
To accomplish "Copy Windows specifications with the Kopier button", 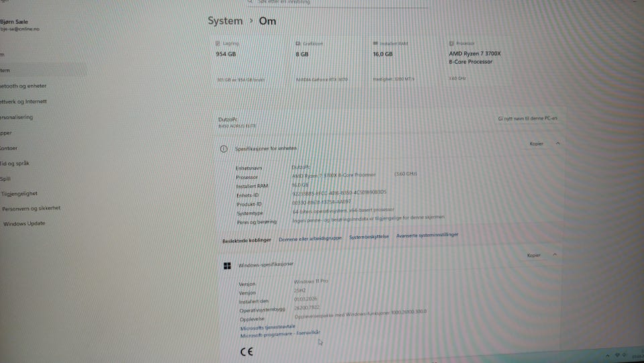I will click(533, 255).
